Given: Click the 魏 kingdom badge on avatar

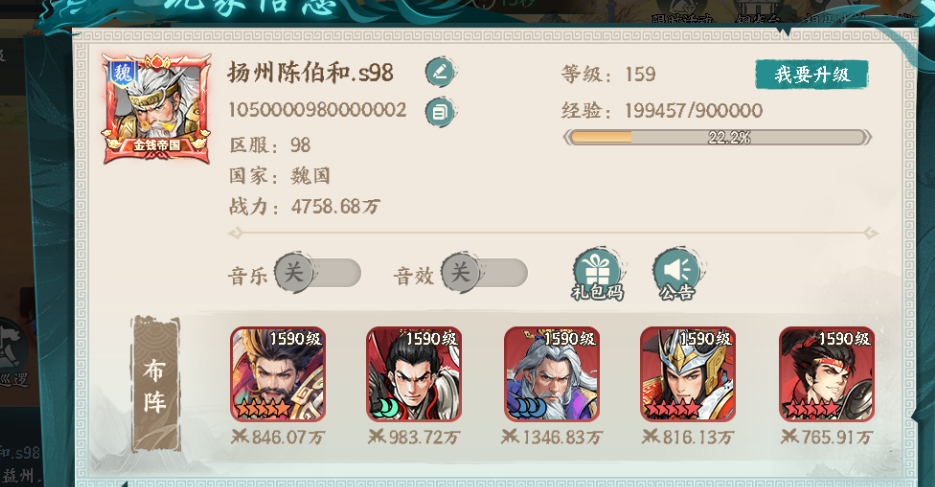Looking at the screenshot, I should pos(123,73).
